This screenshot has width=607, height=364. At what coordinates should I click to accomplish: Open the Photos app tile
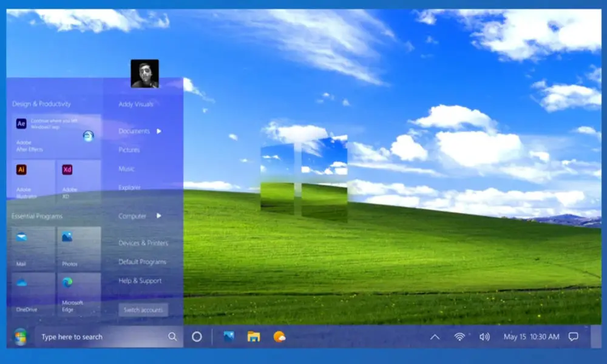coord(79,248)
